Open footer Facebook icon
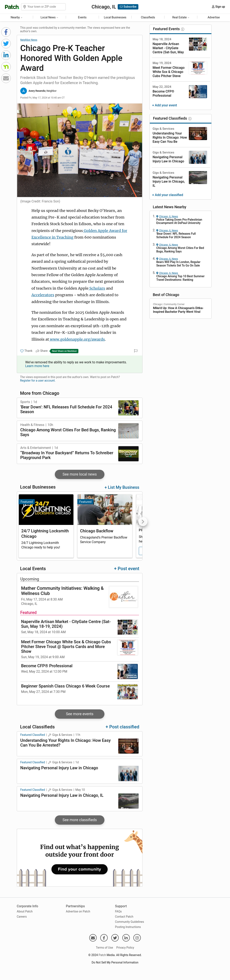Viewport: 230px width, 980px height. pyautogui.click(x=104, y=938)
